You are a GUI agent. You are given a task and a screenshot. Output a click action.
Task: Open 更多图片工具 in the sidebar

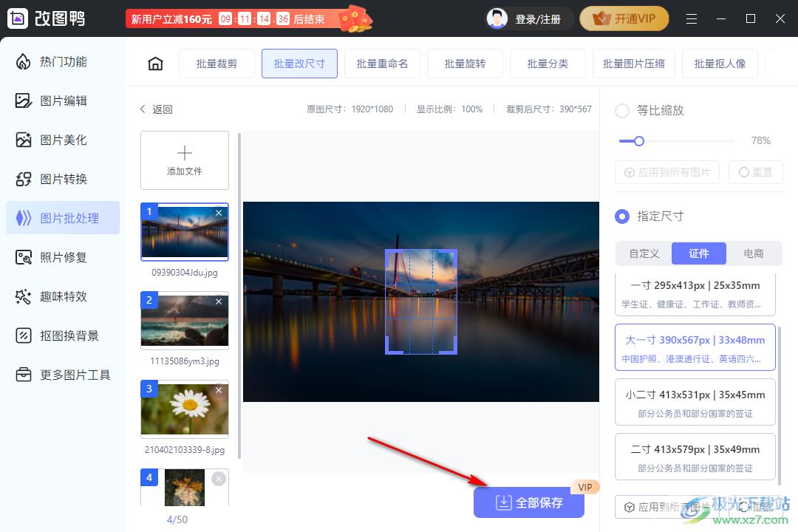click(63, 375)
